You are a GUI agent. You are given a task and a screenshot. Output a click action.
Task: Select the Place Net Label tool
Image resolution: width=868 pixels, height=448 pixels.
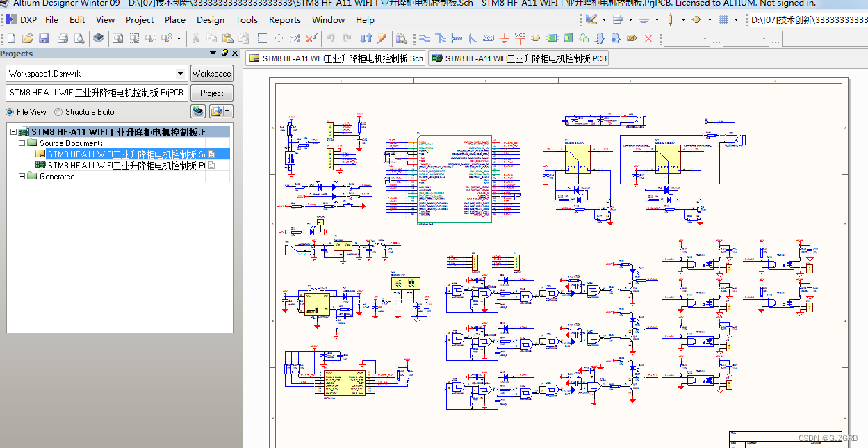489,38
